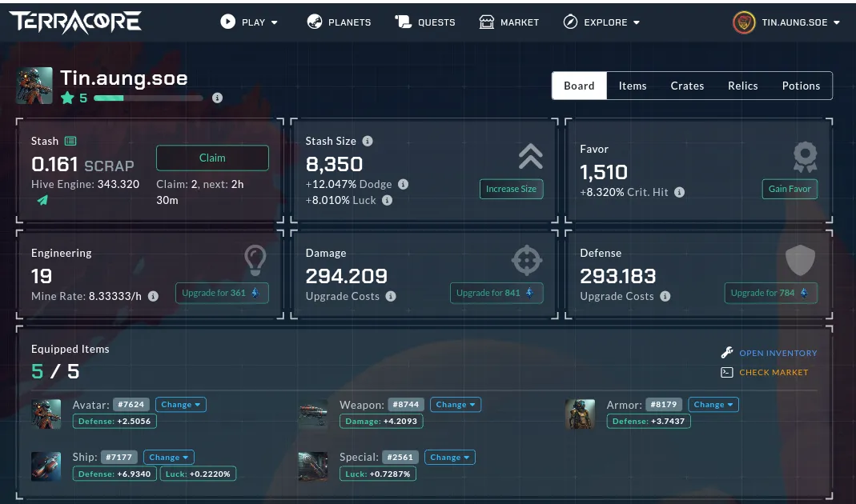Open the Relics tab
The image size is (856, 504).
point(742,86)
